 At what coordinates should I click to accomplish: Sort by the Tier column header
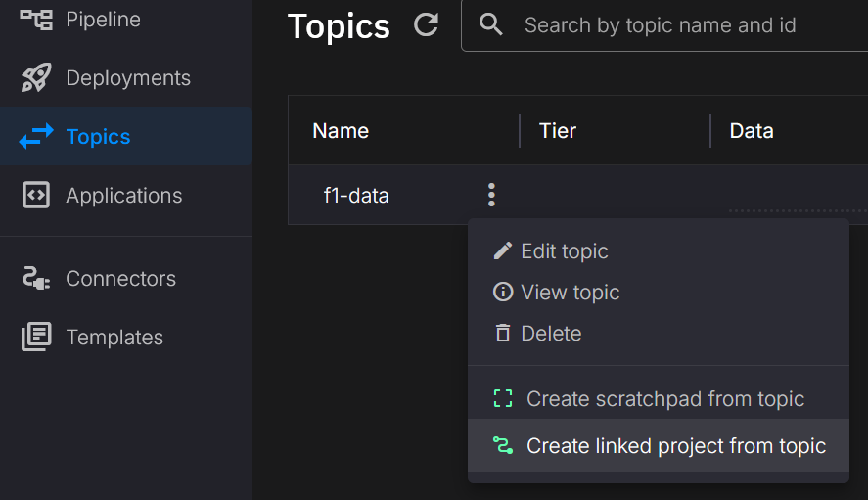tap(558, 131)
